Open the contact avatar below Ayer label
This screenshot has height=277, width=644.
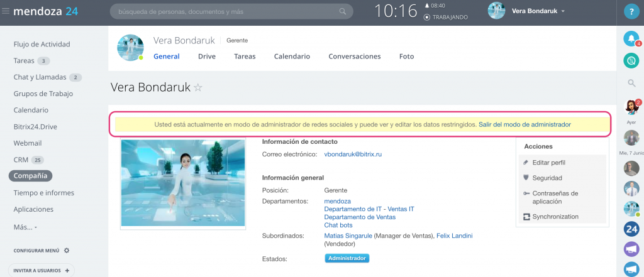(x=631, y=138)
